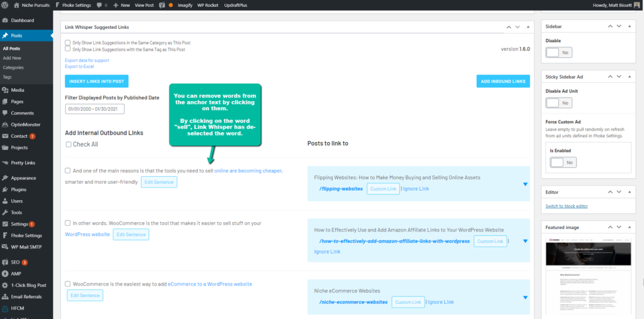Open All Posts submenu item
644x319 pixels.
(x=11, y=48)
